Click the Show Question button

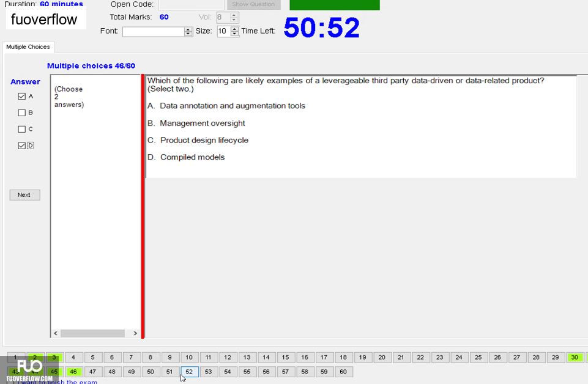pos(253,4)
